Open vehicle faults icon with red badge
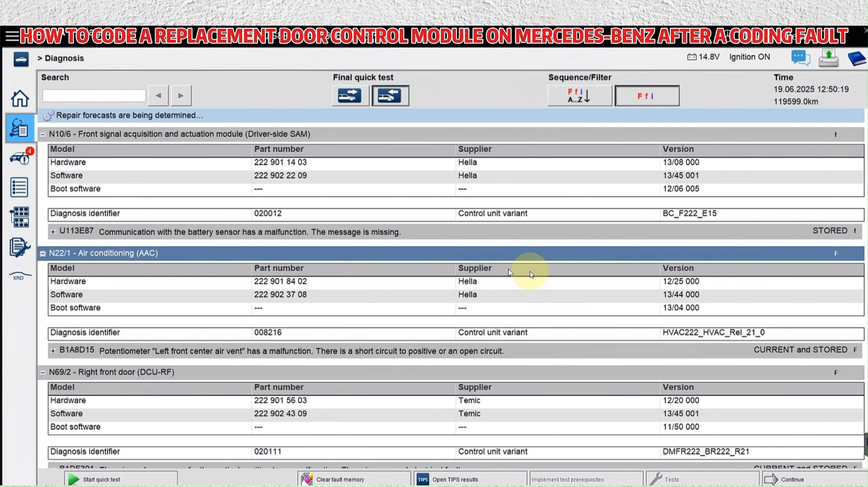 [20, 157]
